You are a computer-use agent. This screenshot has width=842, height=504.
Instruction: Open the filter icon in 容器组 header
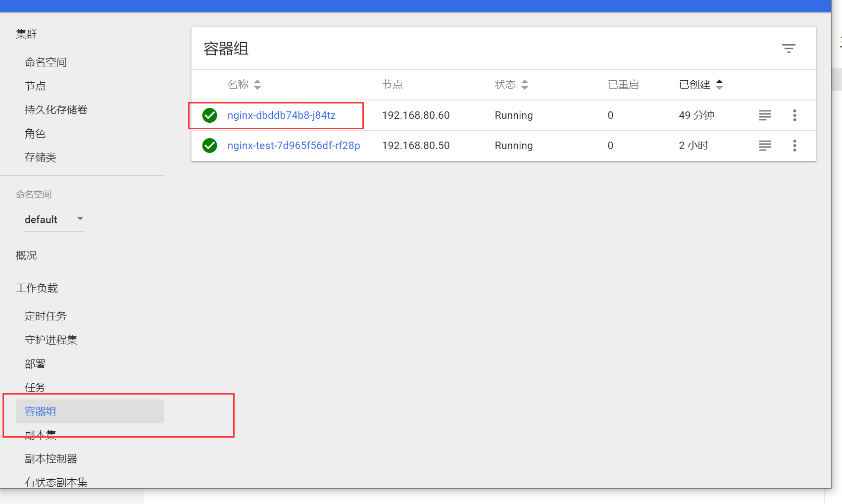pos(789,49)
